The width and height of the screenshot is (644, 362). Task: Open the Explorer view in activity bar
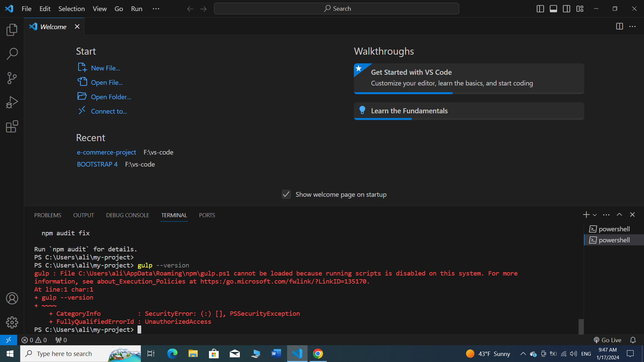click(x=12, y=30)
